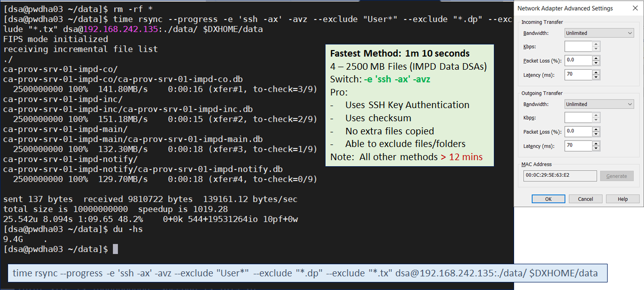
Task: Open the Incoming Transfer Bandwidth dropdown
Action: (x=599, y=33)
